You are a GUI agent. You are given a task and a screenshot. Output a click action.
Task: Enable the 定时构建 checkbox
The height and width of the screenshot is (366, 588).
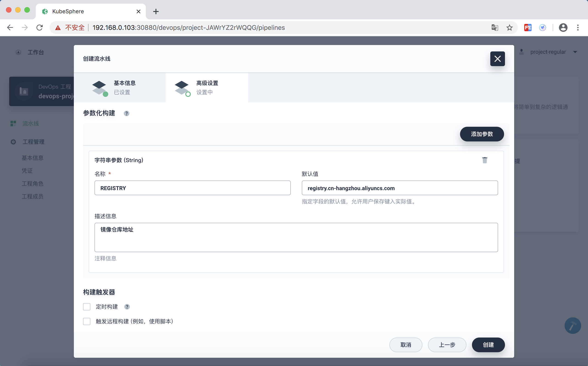pos(86,307)
